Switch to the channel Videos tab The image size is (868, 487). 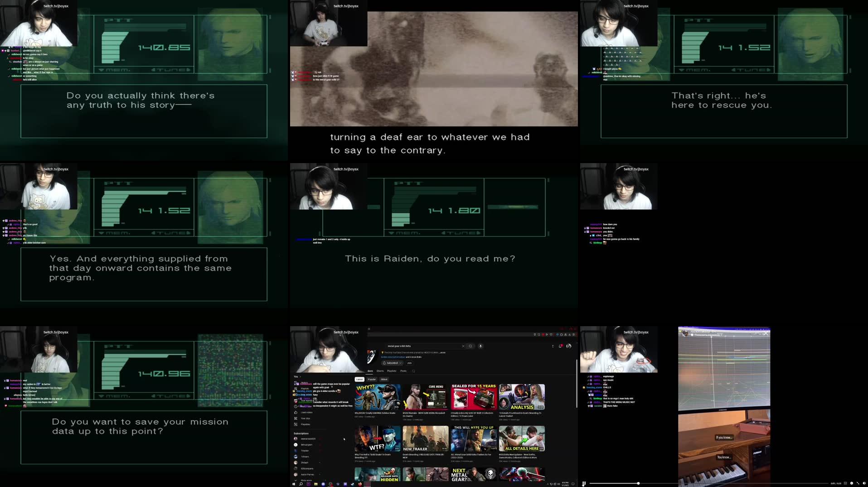pos(370,371)
